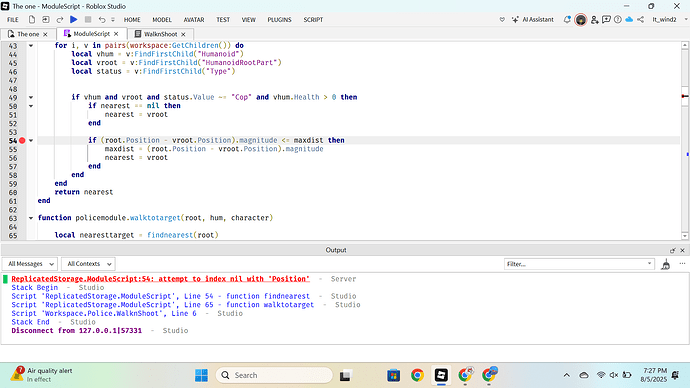Switch to the PLUGINS ribbon tab
Viewport: 690px width, 388px height.
coord(279,20)
